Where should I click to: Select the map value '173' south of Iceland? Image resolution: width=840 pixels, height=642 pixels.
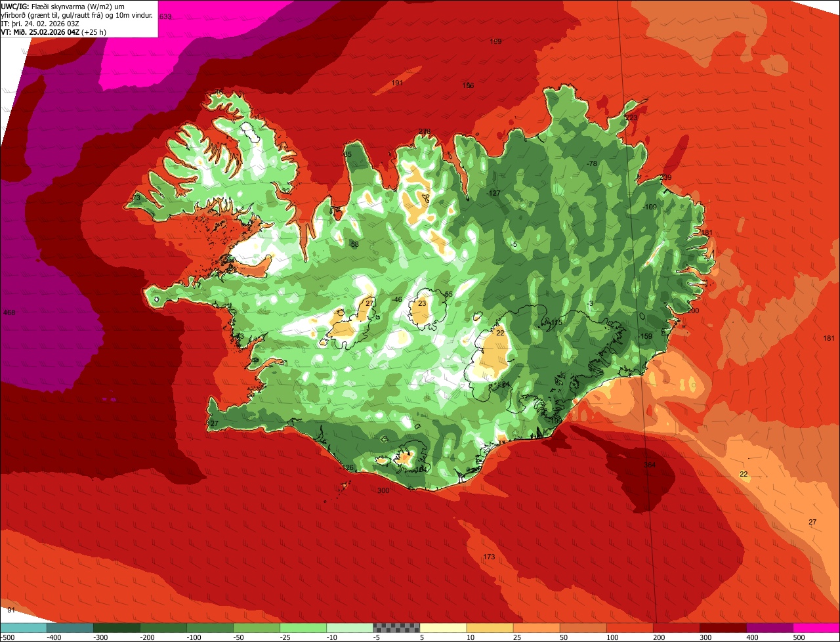tap(489, 557)
